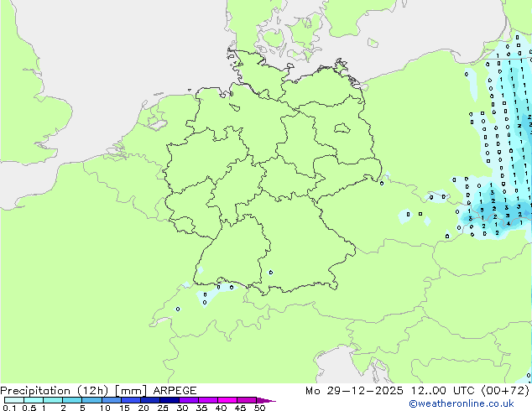532x411 pixels.
Task: Click the 45–50 mm legend color swatch
Action: [x=247, y=400]
